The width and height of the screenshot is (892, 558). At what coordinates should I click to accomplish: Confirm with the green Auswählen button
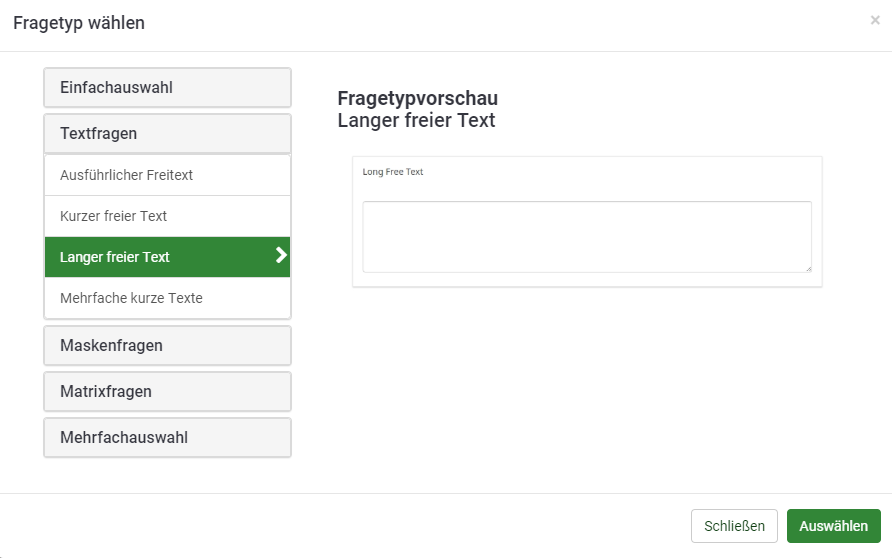tap(833, 526)
